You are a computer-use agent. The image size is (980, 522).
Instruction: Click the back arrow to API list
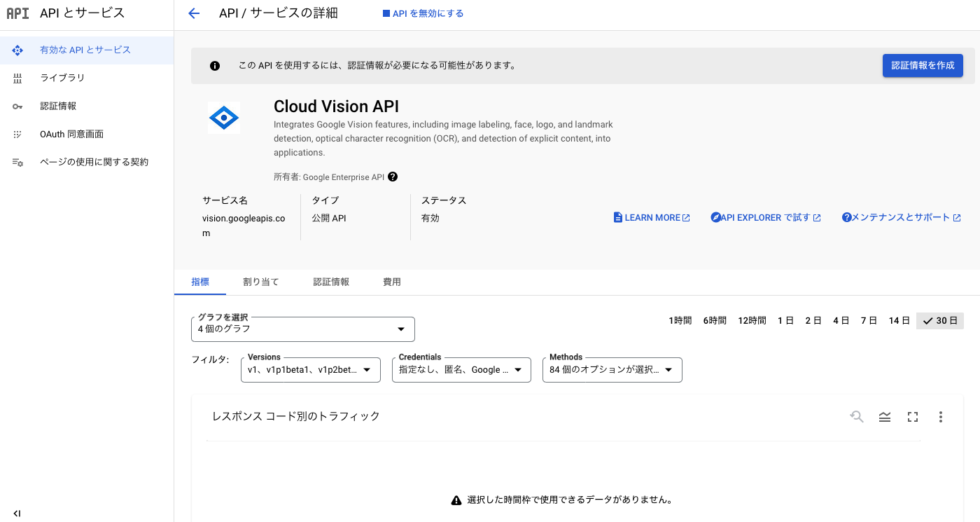coord(194,13)
